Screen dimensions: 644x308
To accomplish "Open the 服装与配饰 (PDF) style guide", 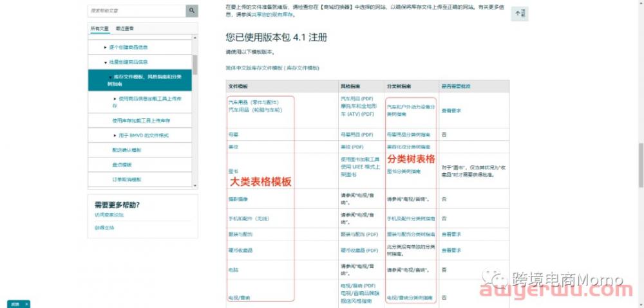I will coord(359,234).
